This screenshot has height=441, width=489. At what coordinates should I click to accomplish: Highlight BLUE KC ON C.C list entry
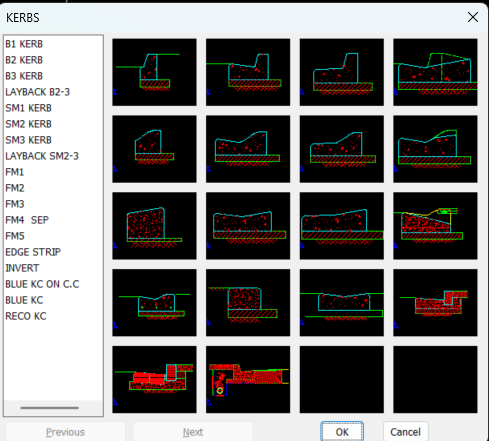point(42,284)
